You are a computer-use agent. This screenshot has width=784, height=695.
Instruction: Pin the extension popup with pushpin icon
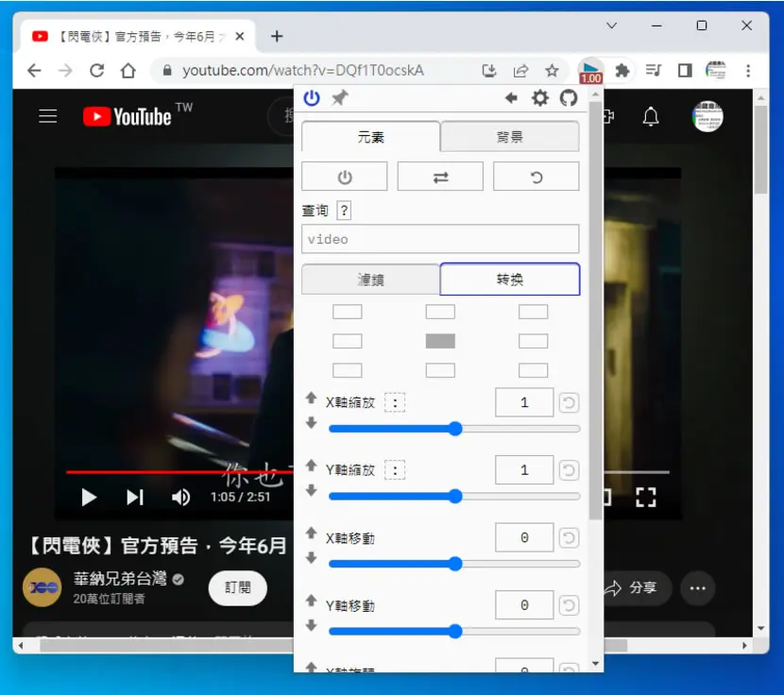(340, 98)
